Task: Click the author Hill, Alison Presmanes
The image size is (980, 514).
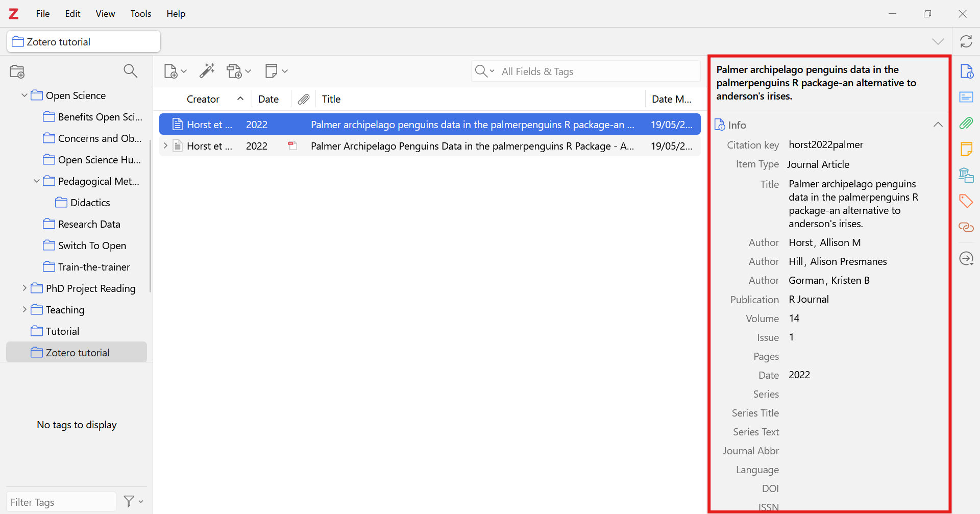Action: click(x=838, y=261)
